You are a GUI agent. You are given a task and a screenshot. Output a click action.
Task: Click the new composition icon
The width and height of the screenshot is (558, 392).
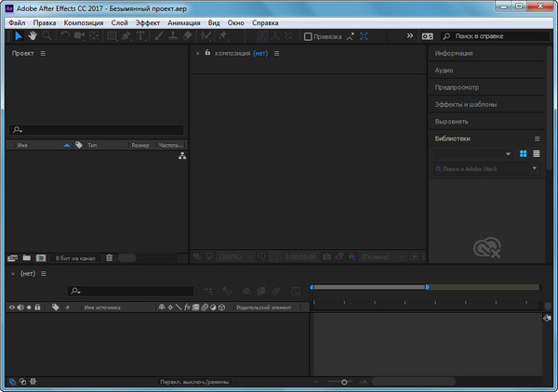point(41,257)
